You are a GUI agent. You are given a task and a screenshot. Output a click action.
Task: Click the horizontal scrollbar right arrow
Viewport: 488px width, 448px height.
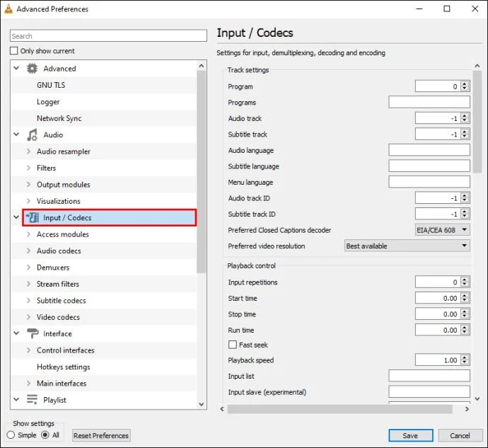pos(467,409)
